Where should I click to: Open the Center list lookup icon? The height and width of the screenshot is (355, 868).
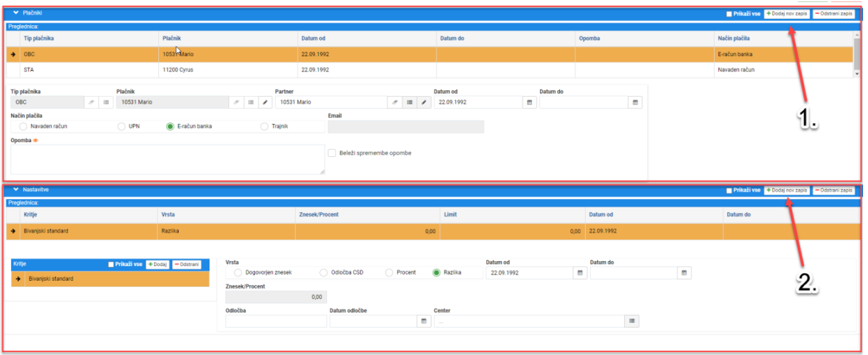pyautogui.click(x=632, y=321)
